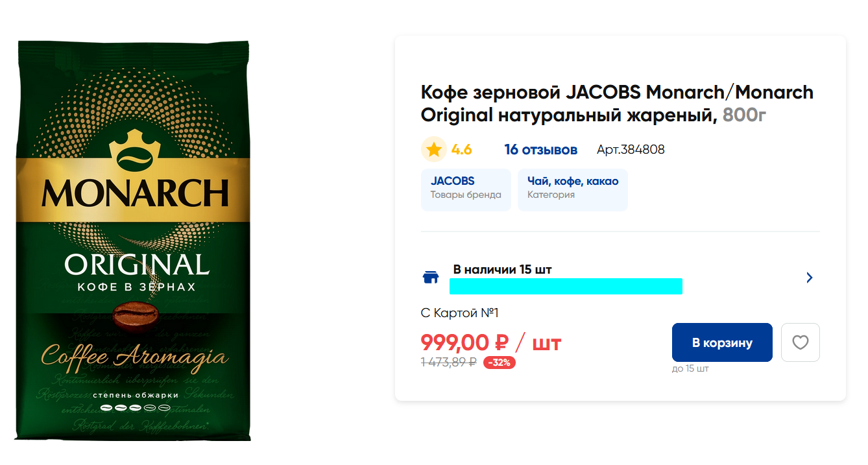Click the 'до 15 шт' limit note
Viewport: 868px width, 465px height.
[690, 369]
